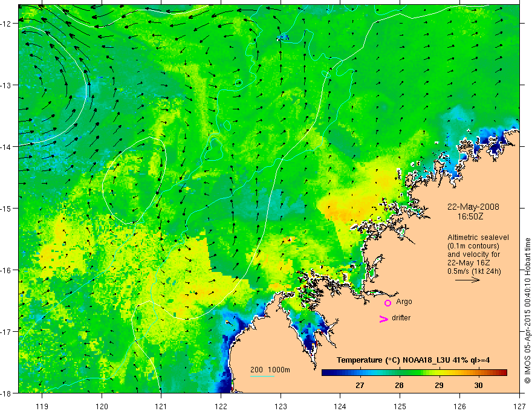Click the color bar tick label 27
Screen dimensions: 532x411
pos(360,385)
